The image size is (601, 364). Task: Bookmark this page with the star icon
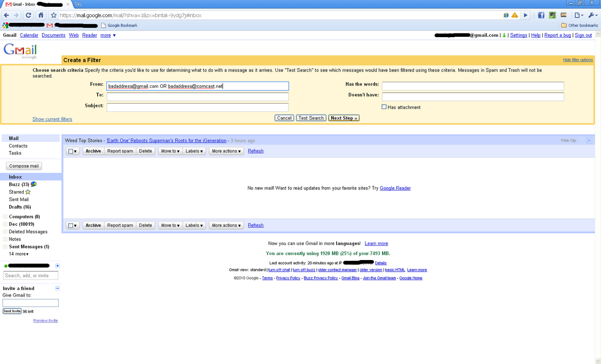point(54,15)
